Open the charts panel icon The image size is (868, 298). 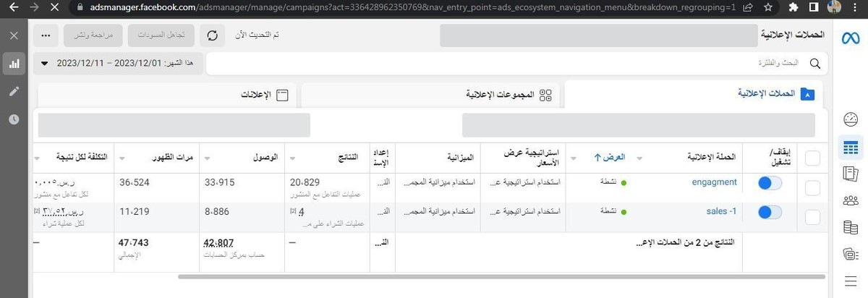(x=14, y=64)
